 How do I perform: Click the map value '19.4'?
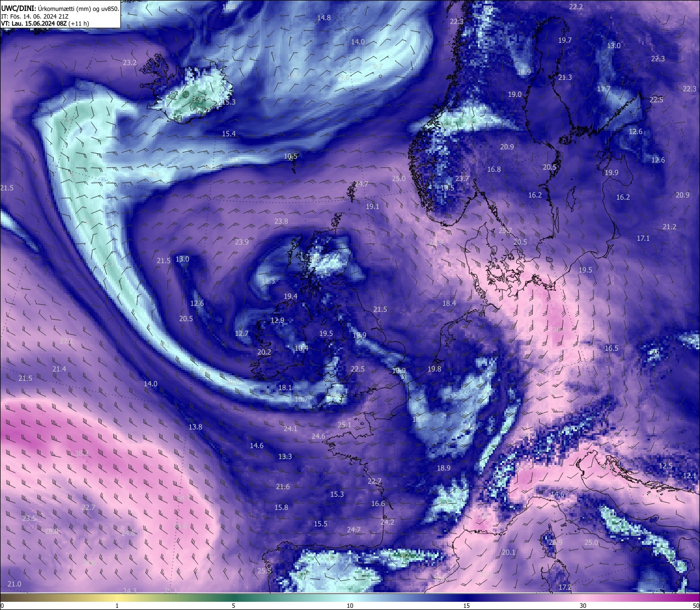[x=290, y=297]
